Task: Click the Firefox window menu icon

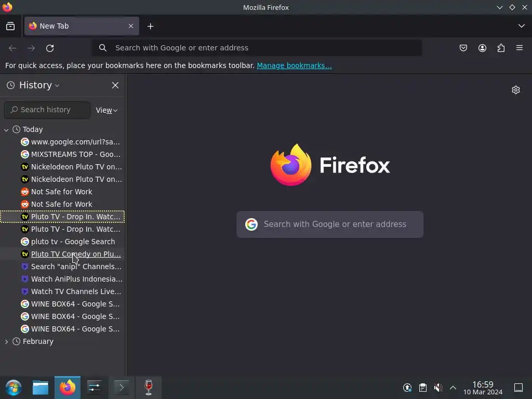Action: (x=7, y=7)
